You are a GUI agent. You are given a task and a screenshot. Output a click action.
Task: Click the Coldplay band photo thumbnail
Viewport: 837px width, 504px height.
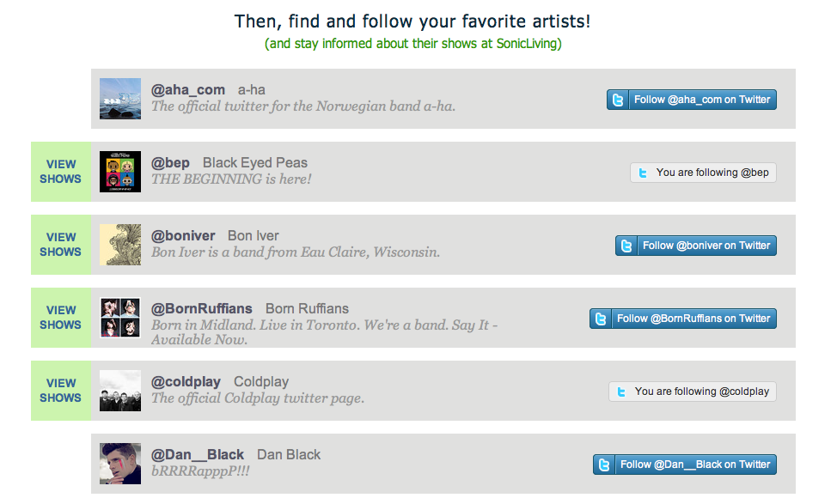tap(120, 391)
